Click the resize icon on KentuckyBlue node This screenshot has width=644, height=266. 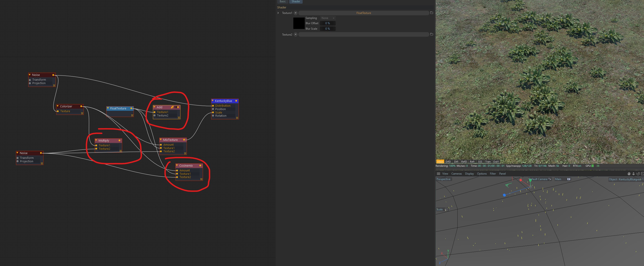pos(237,118)
